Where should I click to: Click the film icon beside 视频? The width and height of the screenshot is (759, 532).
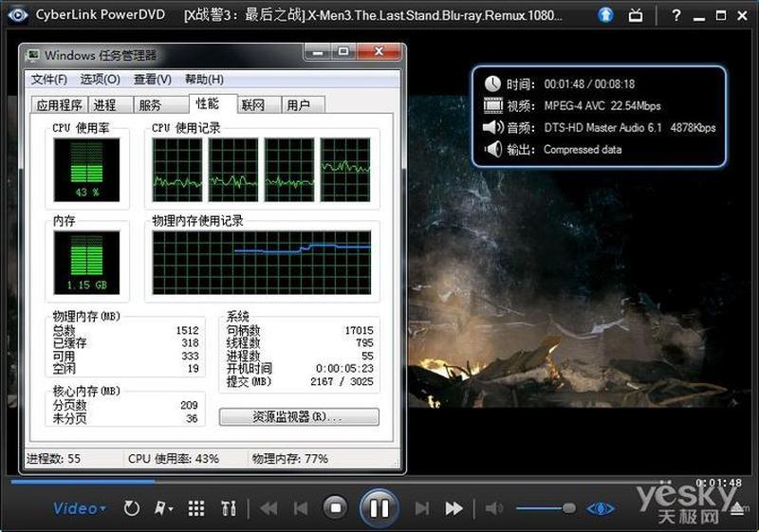coord(493,105)
